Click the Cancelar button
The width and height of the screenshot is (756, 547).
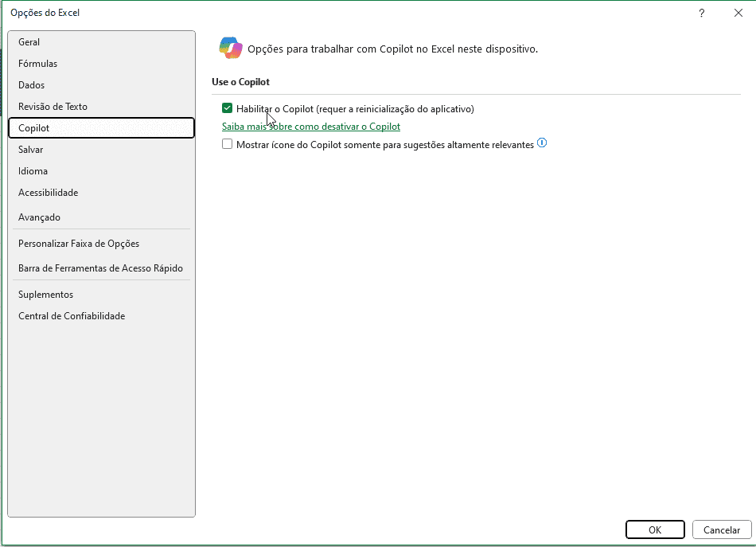[722, 529]
